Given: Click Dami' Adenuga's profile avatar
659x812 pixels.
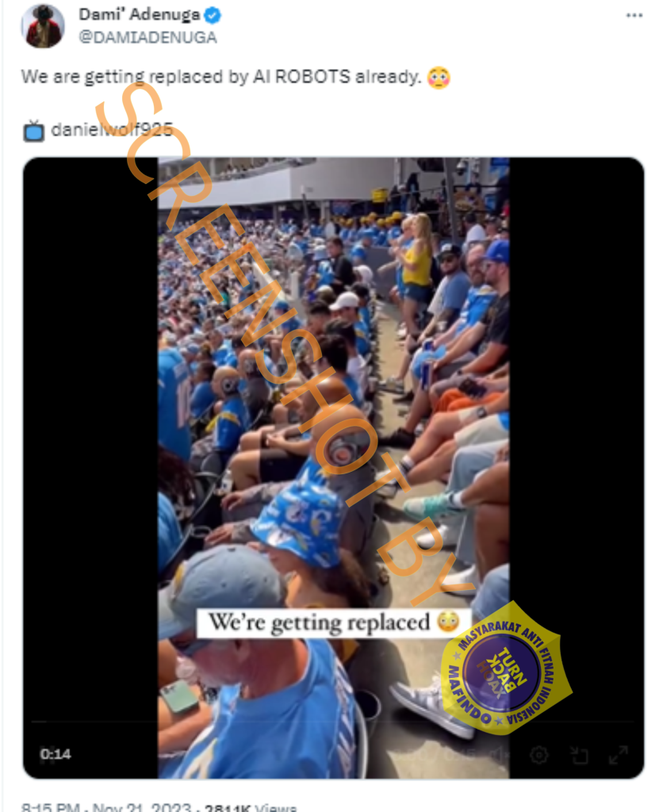Looking at the screenshot, I should 43,26.
